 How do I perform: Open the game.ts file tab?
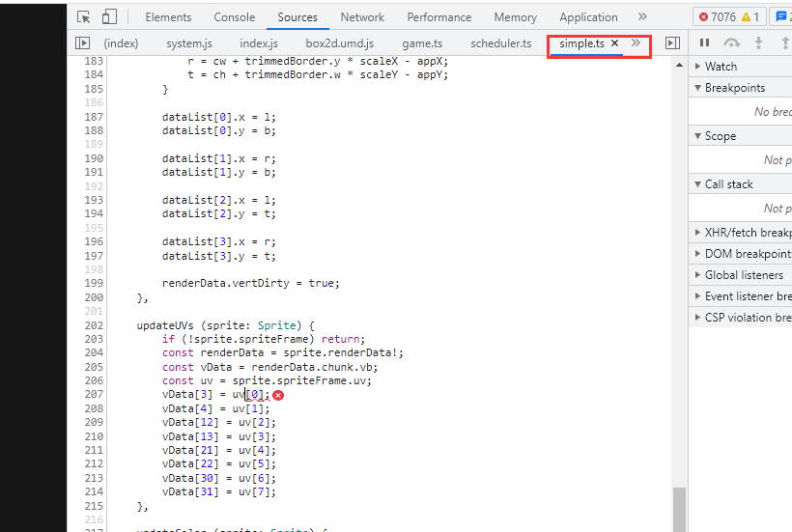pyautogui.click(x=422, y=43)
